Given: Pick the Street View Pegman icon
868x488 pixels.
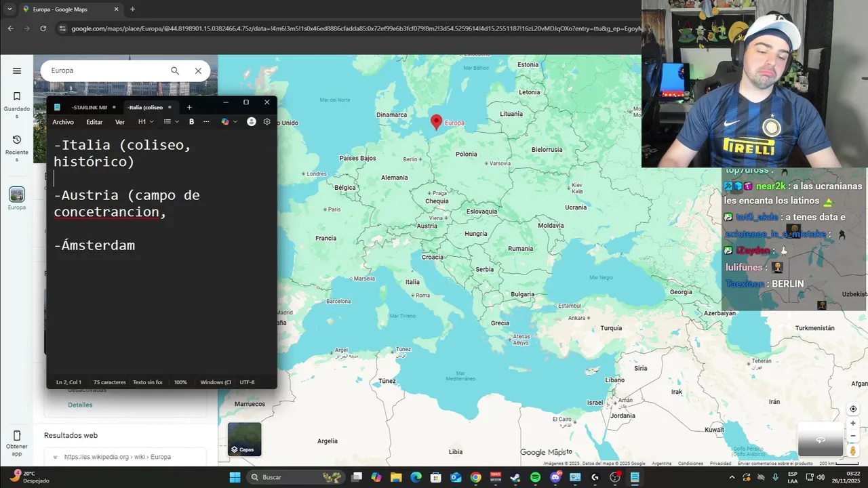Looking at the screenshot, I should point(853,451).
